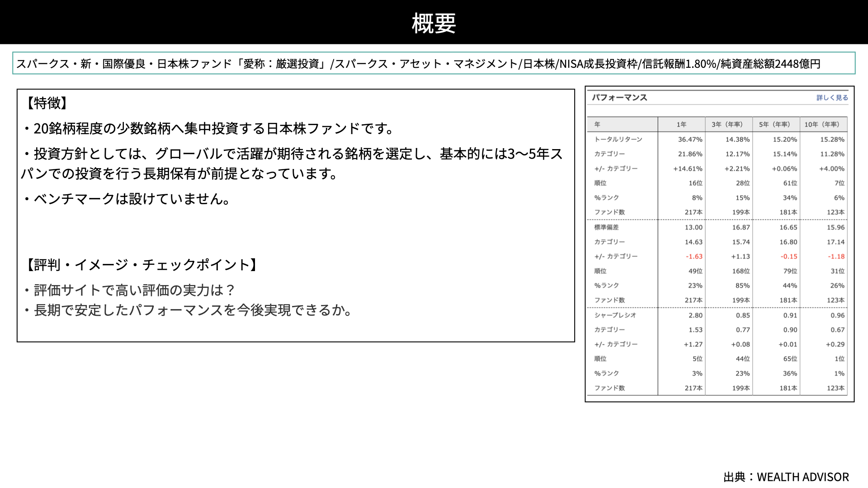Click the 2.80 Sharpe ratio value
This screenshot has width=868, height=488.
(695, 315)
